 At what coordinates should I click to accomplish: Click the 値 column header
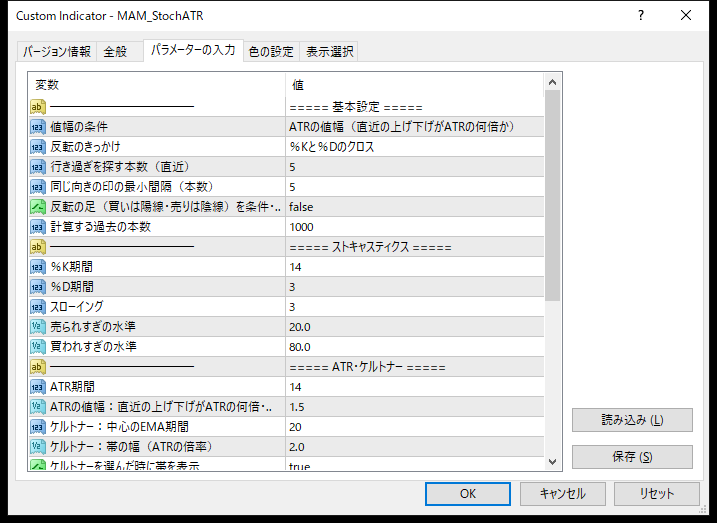coord(415,85)
